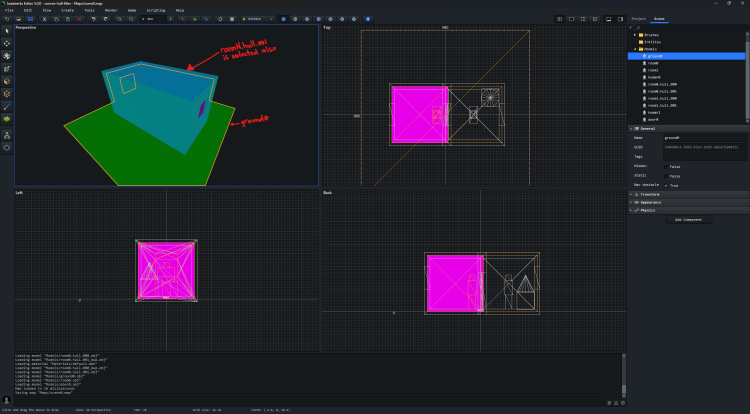Toggle the Static checkbox

668,176
